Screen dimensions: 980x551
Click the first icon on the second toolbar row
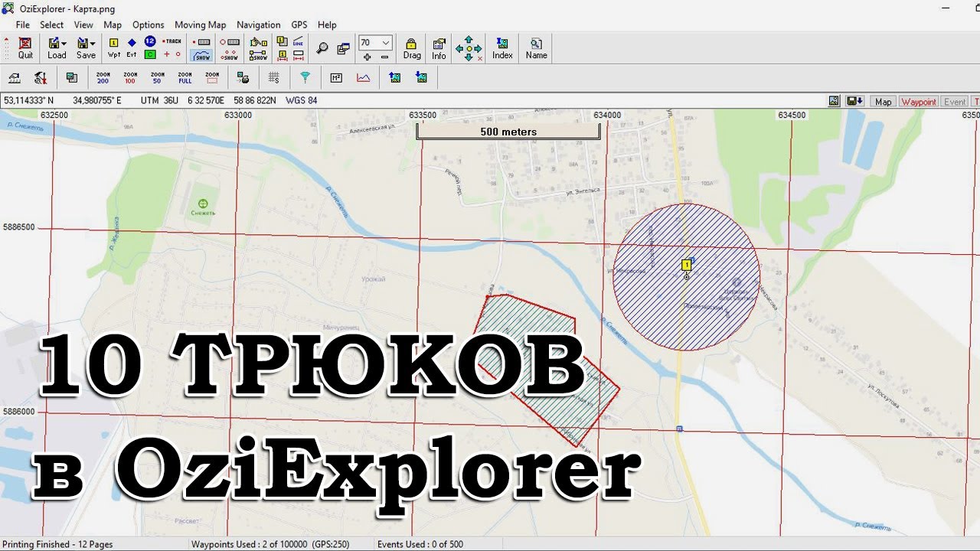click(14, 77)
